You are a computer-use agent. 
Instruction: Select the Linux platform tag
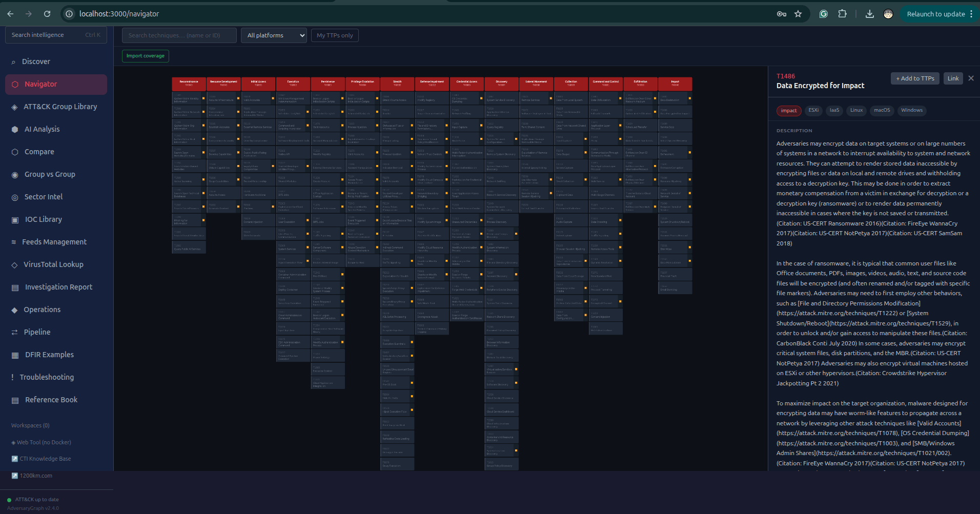856,110
